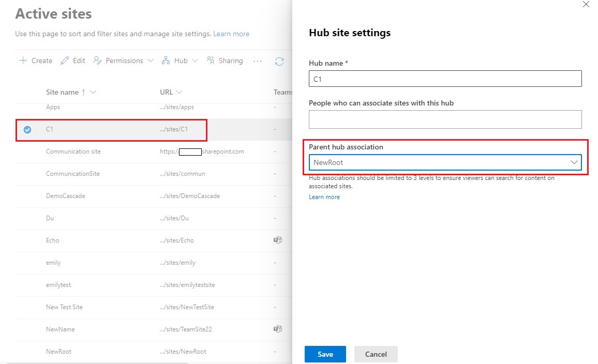Select the Du site row
This screenshot has width=598, height=364.
click(153, 218)
